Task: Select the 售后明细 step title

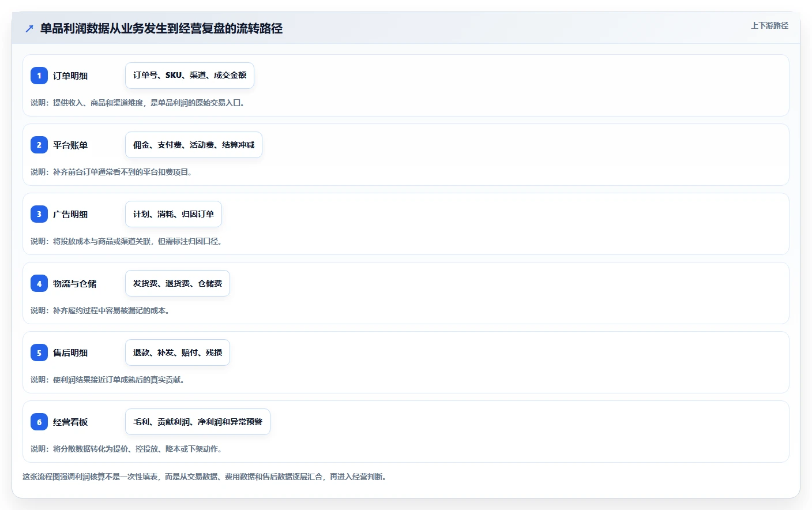Action: click(70, 352)
